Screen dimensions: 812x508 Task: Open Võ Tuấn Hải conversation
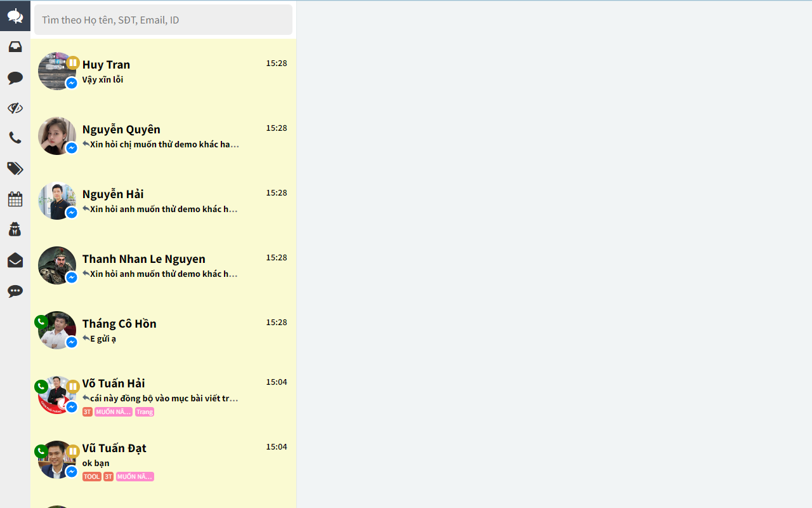click(x=163, y=396)
